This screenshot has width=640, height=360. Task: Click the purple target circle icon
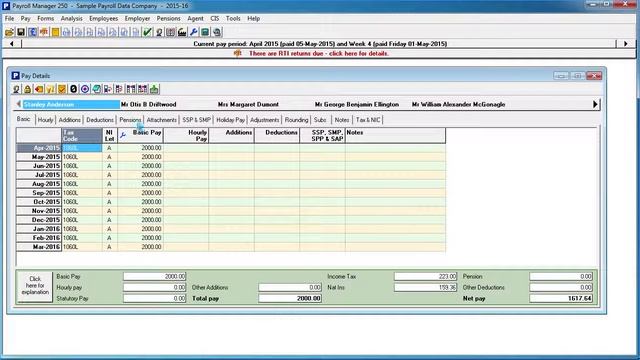point(85,89)
